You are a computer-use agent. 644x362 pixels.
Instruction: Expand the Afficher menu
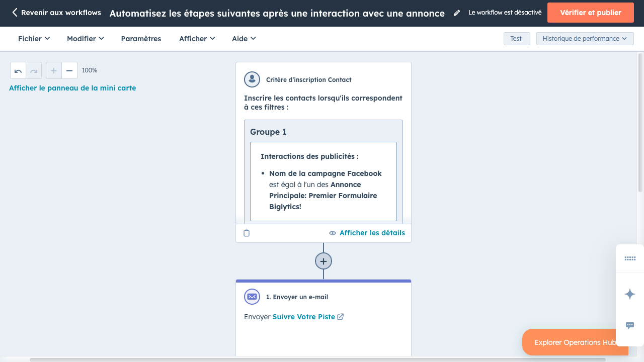(197, 39)
